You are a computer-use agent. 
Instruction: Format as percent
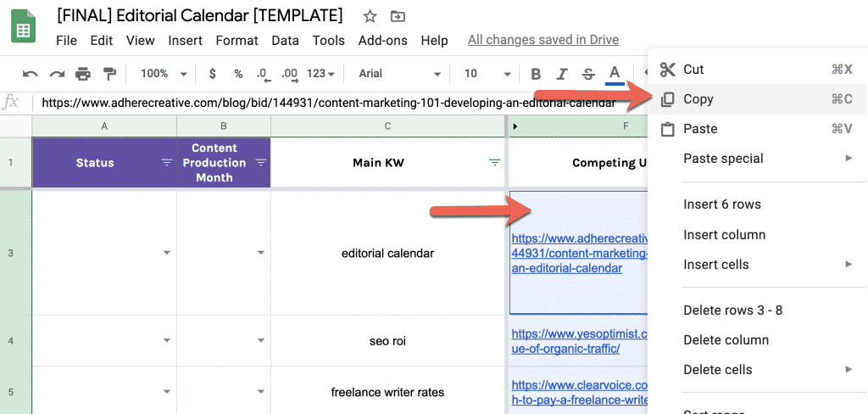[x=238, y=74]
